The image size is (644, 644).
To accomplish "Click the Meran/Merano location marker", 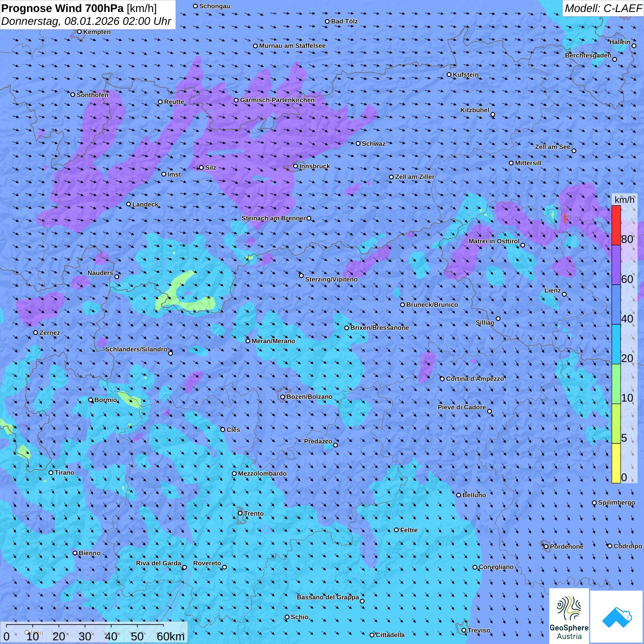I will click(x=247, y=341).
